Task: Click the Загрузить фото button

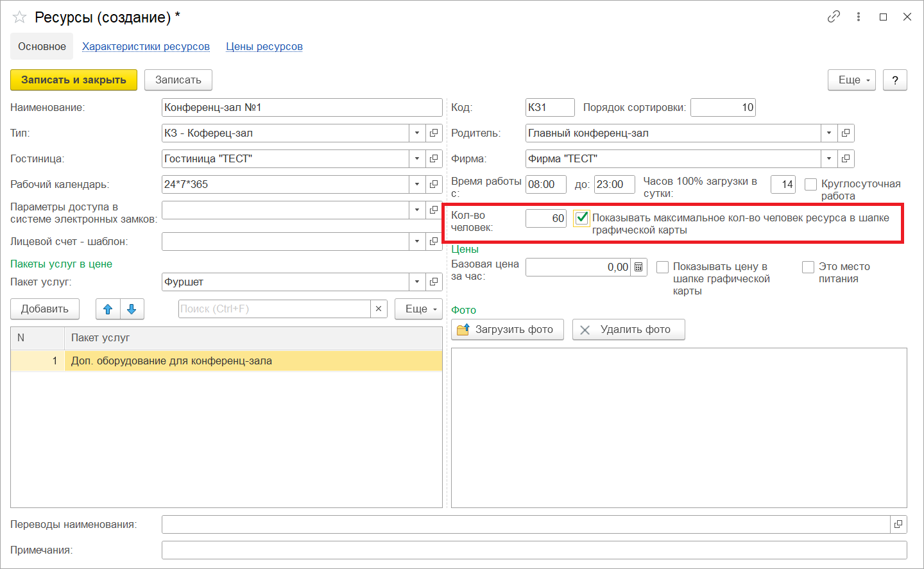Action: pos(508,330)
